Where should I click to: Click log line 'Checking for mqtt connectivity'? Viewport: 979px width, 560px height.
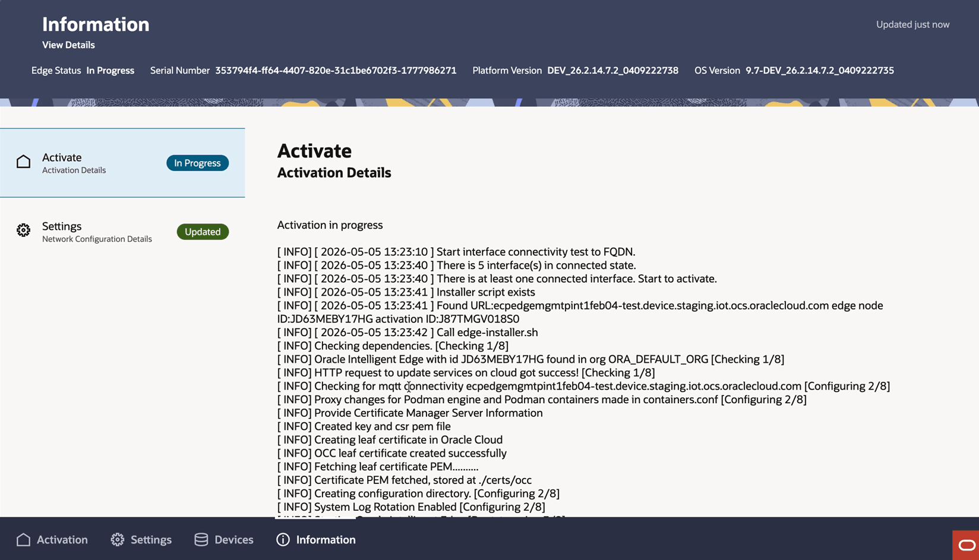pos(583,386)
